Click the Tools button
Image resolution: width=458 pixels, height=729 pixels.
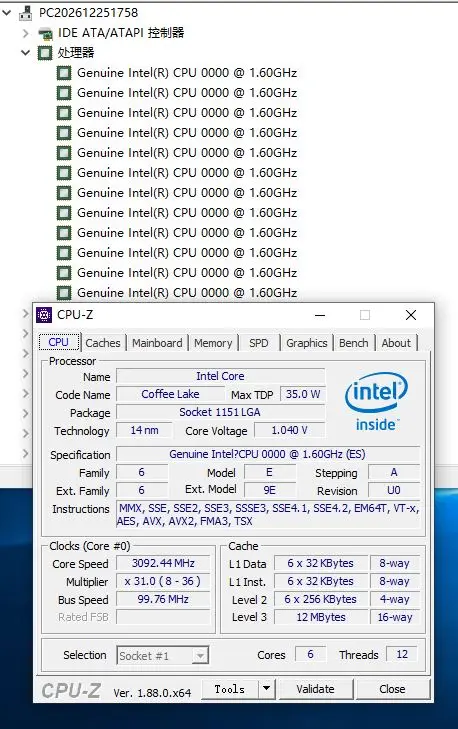point(230,689)
